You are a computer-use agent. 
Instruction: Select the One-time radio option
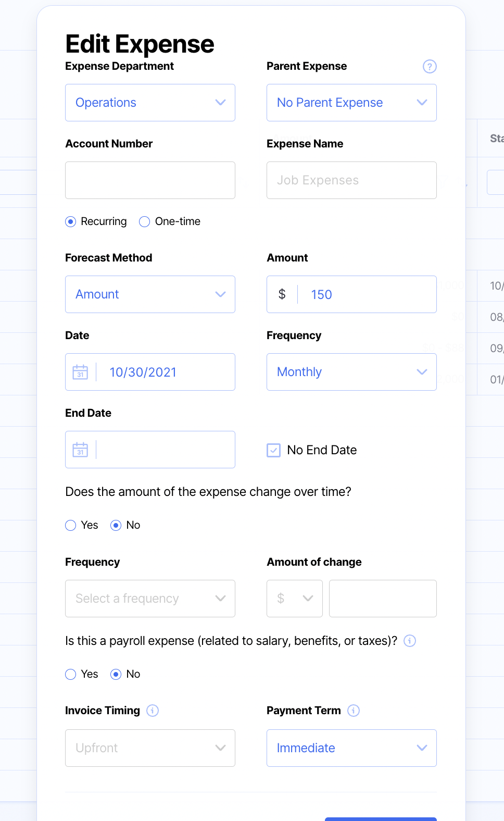(x=145, y=222)
